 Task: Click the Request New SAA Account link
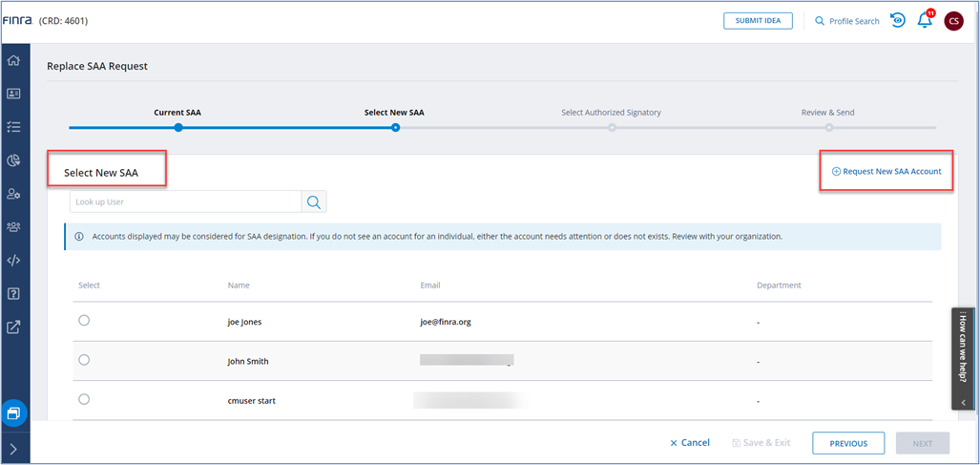(886, 172)
